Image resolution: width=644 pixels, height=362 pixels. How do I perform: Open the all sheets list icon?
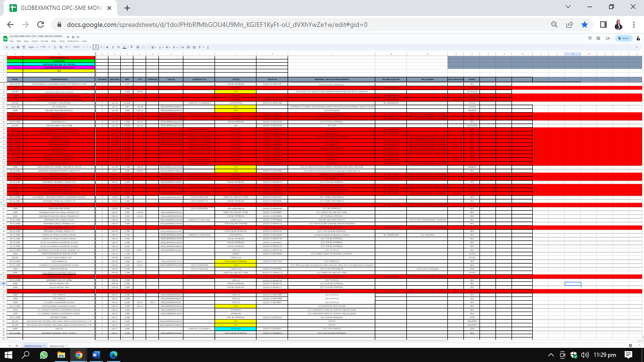pyautogui.click(x=17, y=346)
